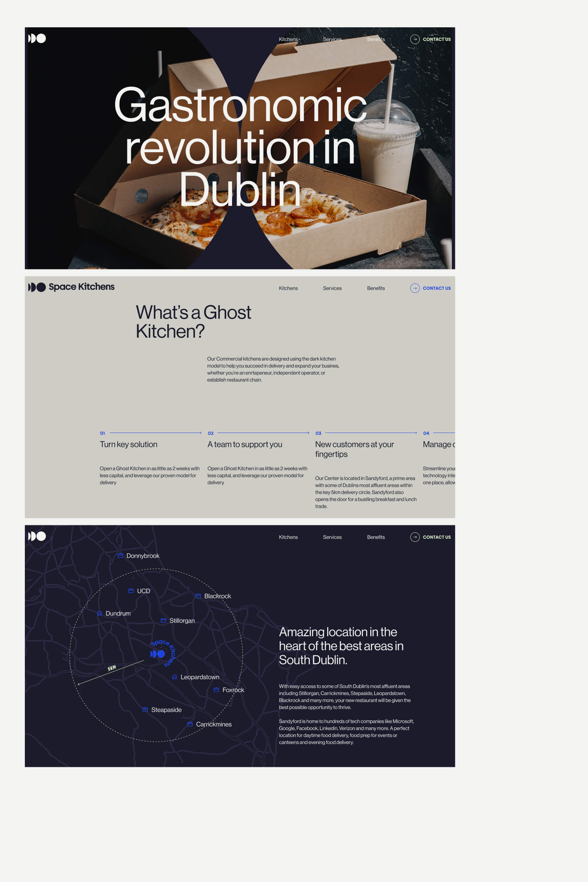Open Benefits in the hero section navigation
The width and height of the screenshot is (588, 882).
tap(376, 39)
